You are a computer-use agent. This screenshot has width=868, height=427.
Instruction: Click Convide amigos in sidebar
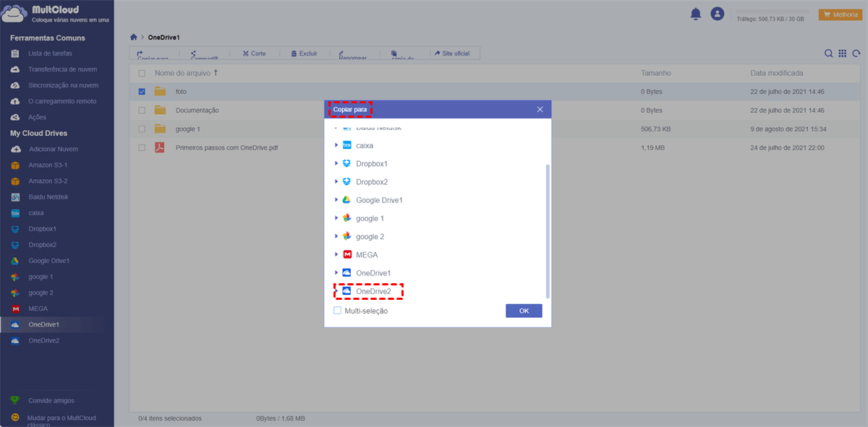(51, 400)
